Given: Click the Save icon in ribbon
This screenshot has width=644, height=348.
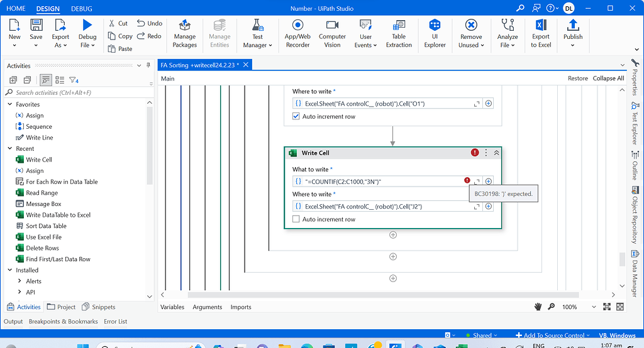Looking at the screenshot, I should coord(36,25).
